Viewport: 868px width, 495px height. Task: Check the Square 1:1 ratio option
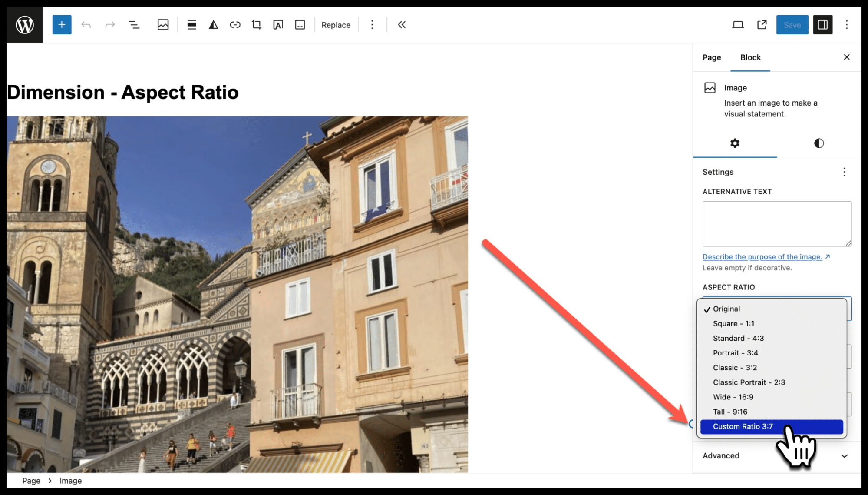click(x=734, y=323)
